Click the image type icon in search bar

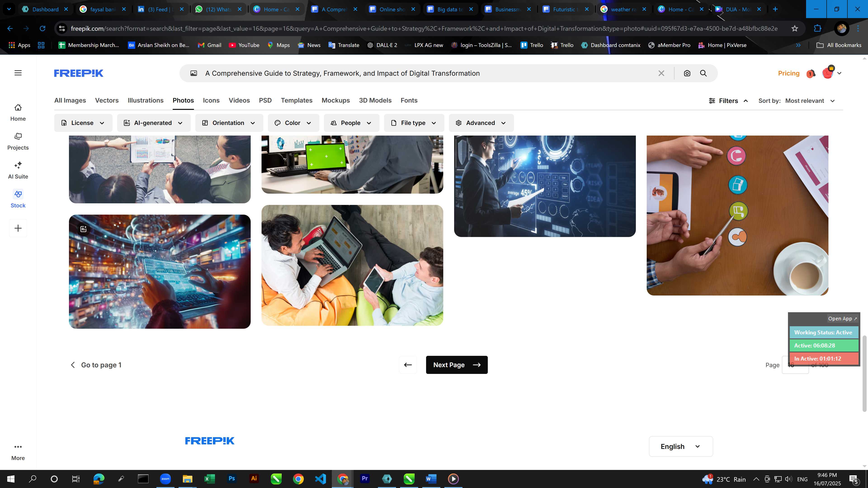[194, 73]
